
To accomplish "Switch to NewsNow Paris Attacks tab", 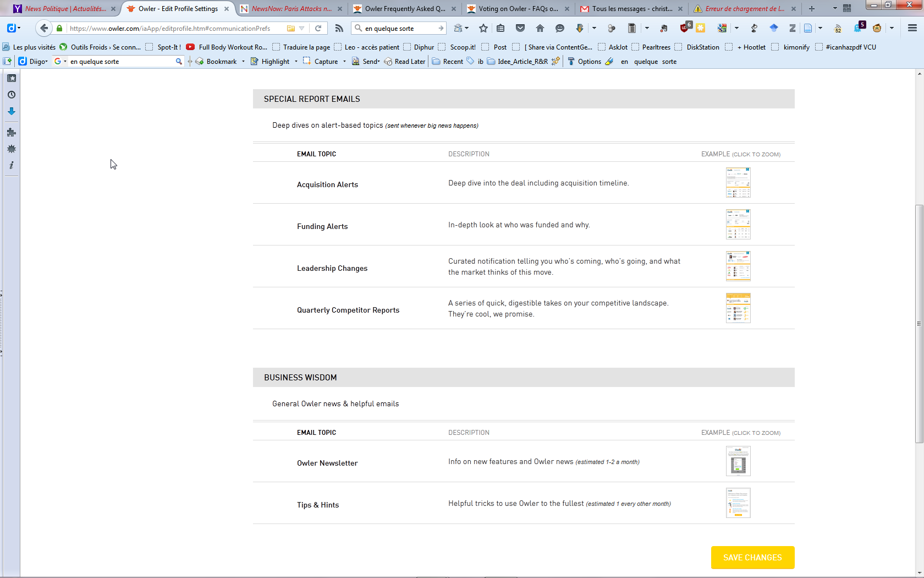I will [x=291, y=9].
